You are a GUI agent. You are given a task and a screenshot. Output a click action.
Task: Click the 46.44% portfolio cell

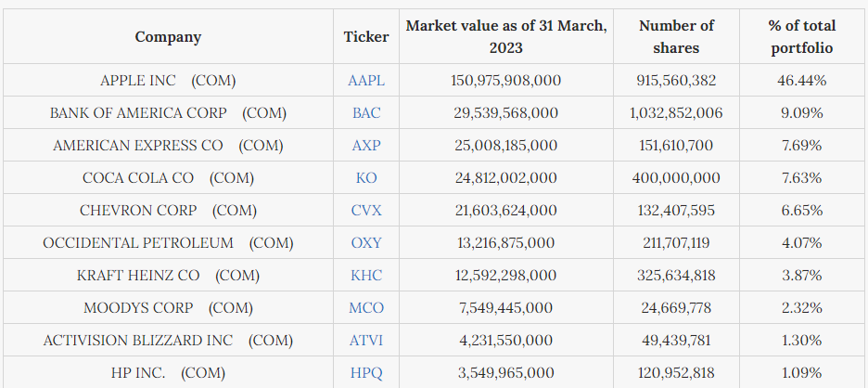click(802, 81)
